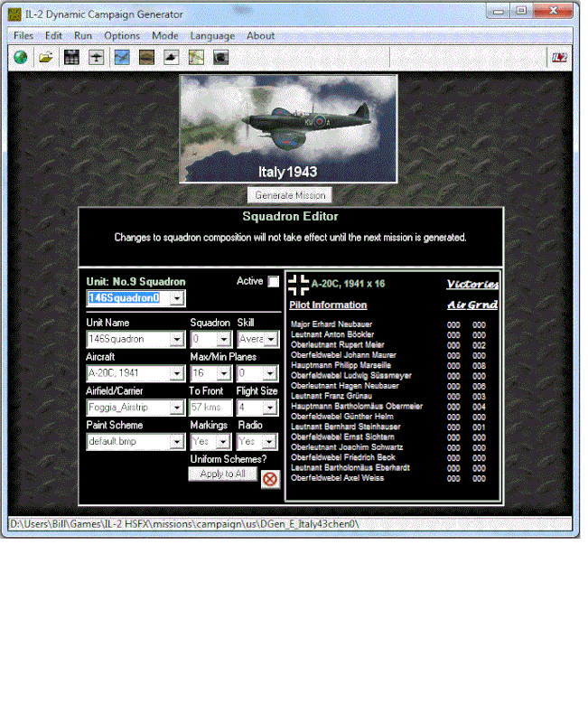Open the 146Squadron0 unit selector dropdown
The image size is (588, 723).
click(x=177, y=299)
